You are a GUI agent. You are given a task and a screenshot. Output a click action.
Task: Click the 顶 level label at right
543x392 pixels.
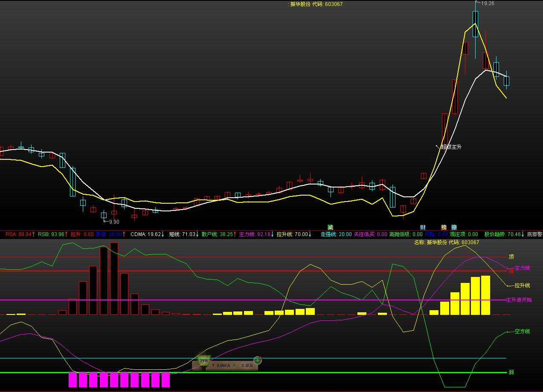511,257
